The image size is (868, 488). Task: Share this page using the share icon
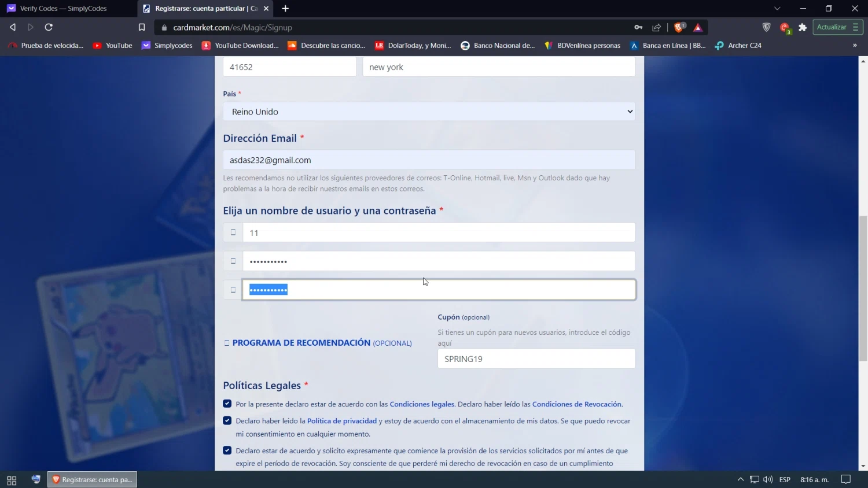[657, 27]
